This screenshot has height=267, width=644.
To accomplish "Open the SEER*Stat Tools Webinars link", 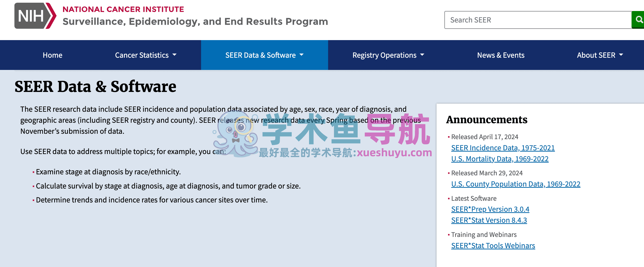I will click(x=493, y=246).
